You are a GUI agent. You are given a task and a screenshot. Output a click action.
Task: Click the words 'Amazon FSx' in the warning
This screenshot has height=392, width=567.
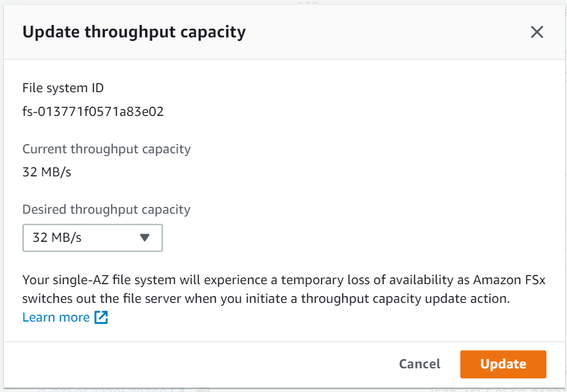tap(509, 279)
